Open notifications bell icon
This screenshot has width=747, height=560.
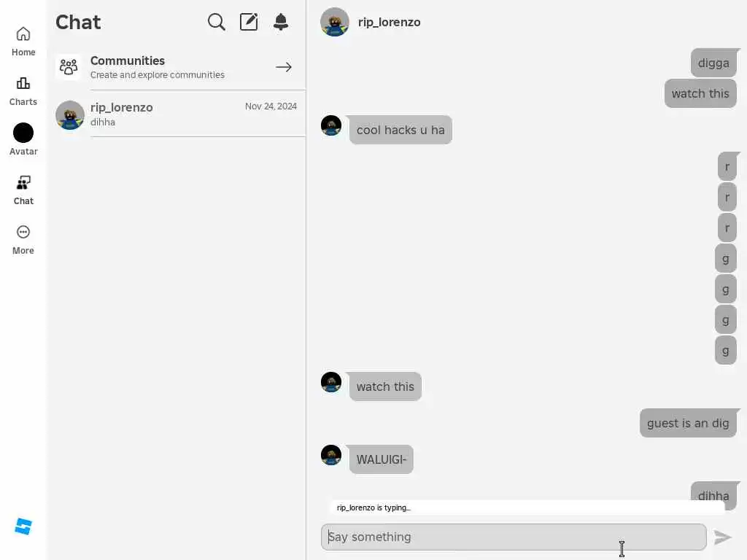[281, 22]
